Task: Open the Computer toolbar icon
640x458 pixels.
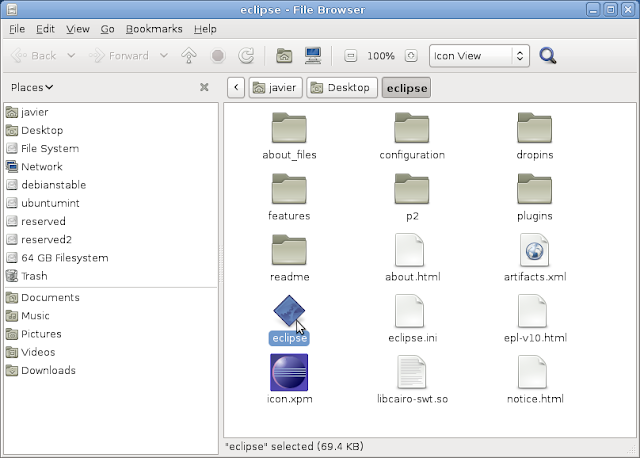Action: point(313,56)
